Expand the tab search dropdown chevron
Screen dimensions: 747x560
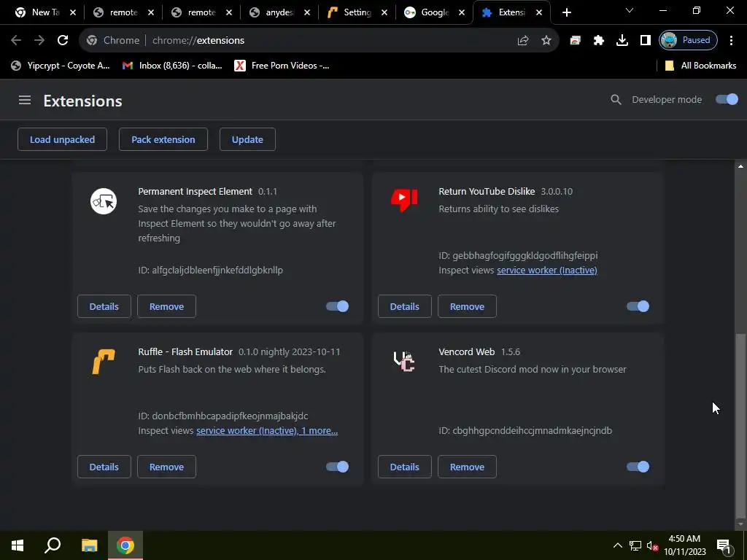click(630, 10)
